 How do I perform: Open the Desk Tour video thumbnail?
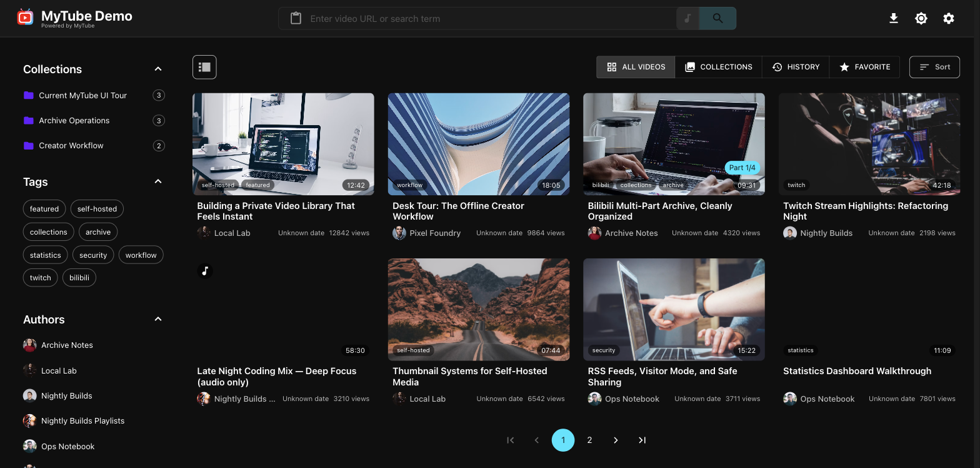click(479, 144)
